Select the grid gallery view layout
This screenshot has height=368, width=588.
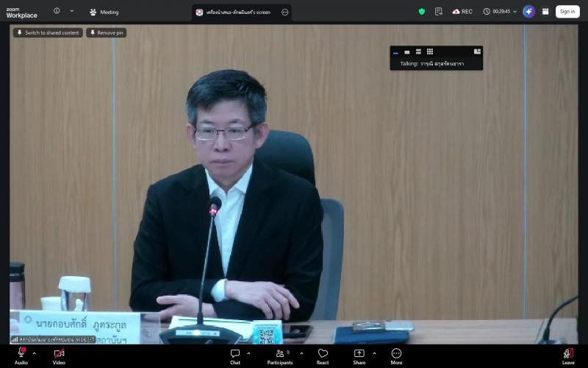pyautogui.click(x=430, y=52)
